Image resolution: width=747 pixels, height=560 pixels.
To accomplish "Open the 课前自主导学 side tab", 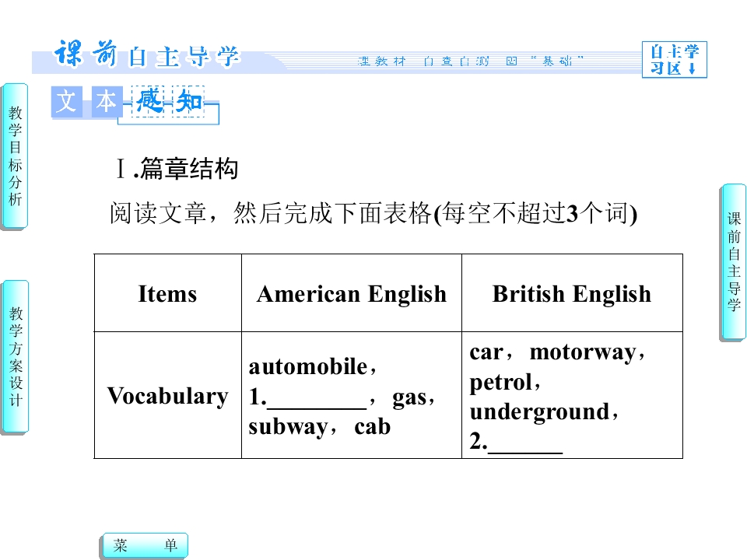I will click(x=733, y=262).
